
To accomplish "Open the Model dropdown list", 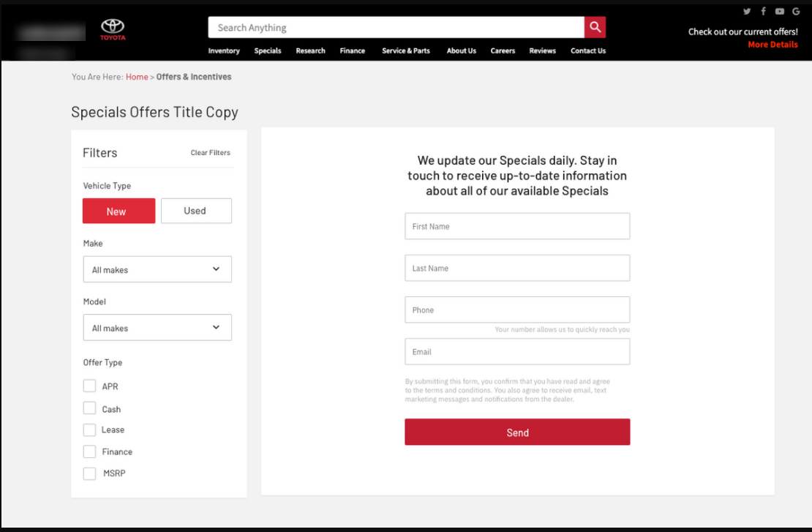I will click(157, 328).
